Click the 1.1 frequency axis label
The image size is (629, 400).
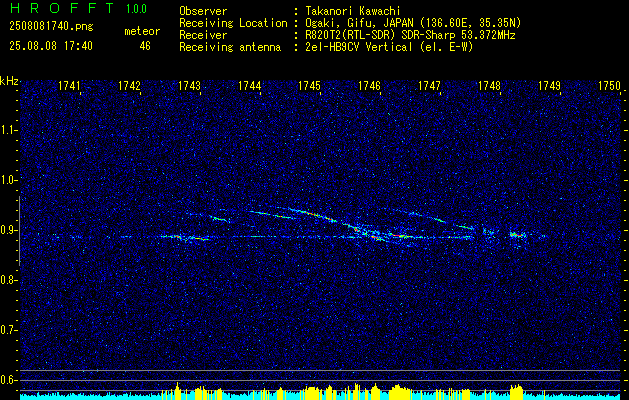pyautogui.click(x=7, y=130)
